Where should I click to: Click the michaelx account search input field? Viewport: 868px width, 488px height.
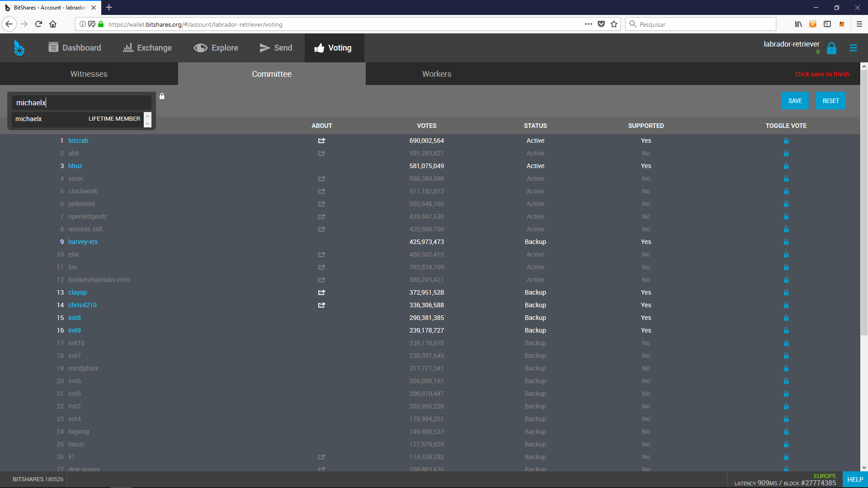(x=81, y=103)
